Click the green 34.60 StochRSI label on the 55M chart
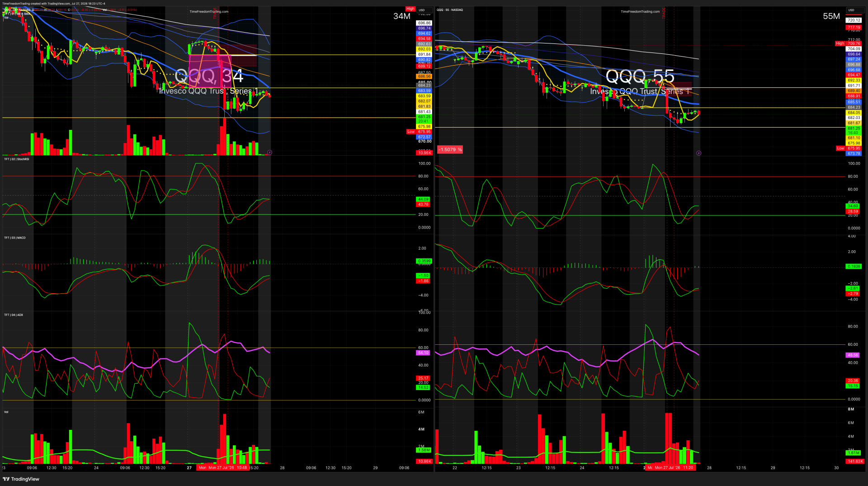The height and width of the screenshot is (486, 868). click(853, 206)
